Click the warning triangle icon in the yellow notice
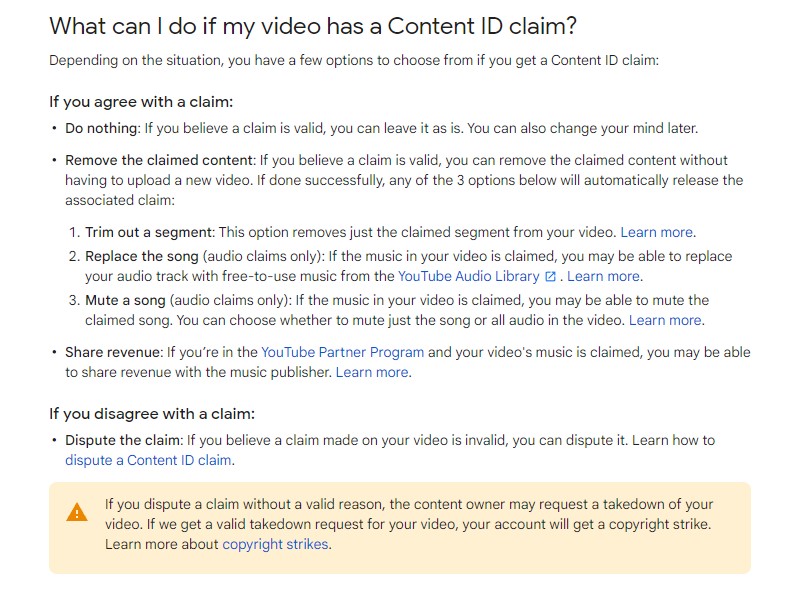Image resolution: width=801 pixels, height=592 pixels. coord(77,512)
